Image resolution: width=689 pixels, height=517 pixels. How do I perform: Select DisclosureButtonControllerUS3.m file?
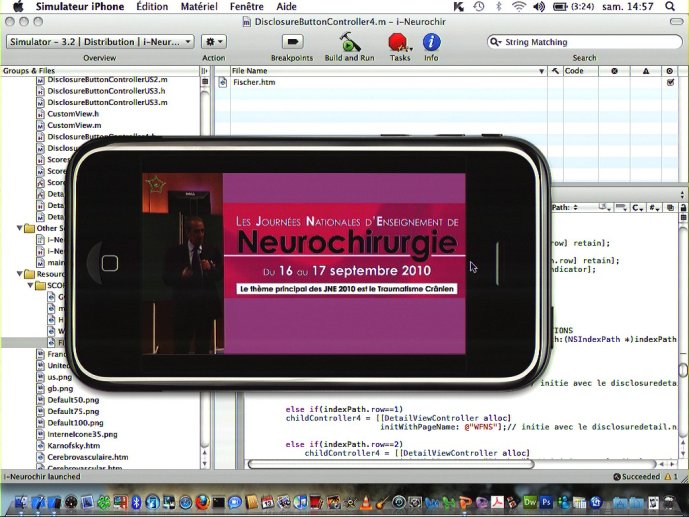pyautogui.click(x=107, y=102)
